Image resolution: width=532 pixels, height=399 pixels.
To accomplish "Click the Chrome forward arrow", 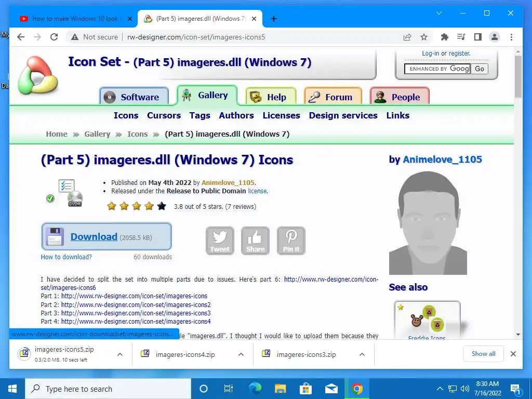I will click(x=37, y=37).
